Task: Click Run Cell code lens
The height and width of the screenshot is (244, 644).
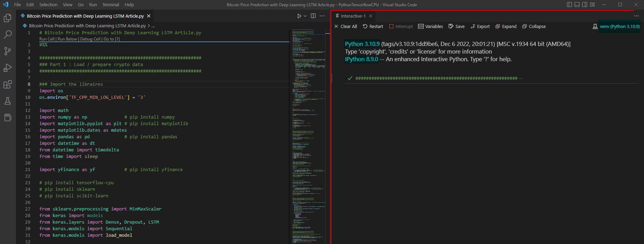Action: pyautogui.click(x=47, y=39)
